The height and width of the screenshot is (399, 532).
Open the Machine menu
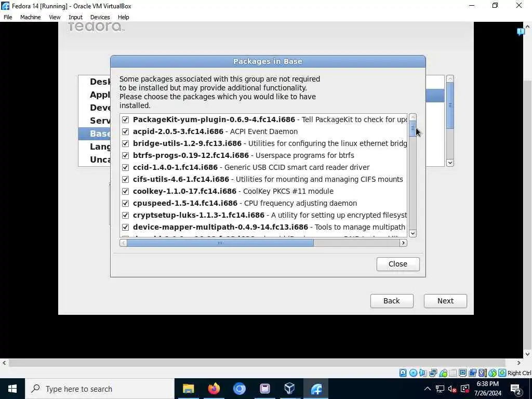31,17
